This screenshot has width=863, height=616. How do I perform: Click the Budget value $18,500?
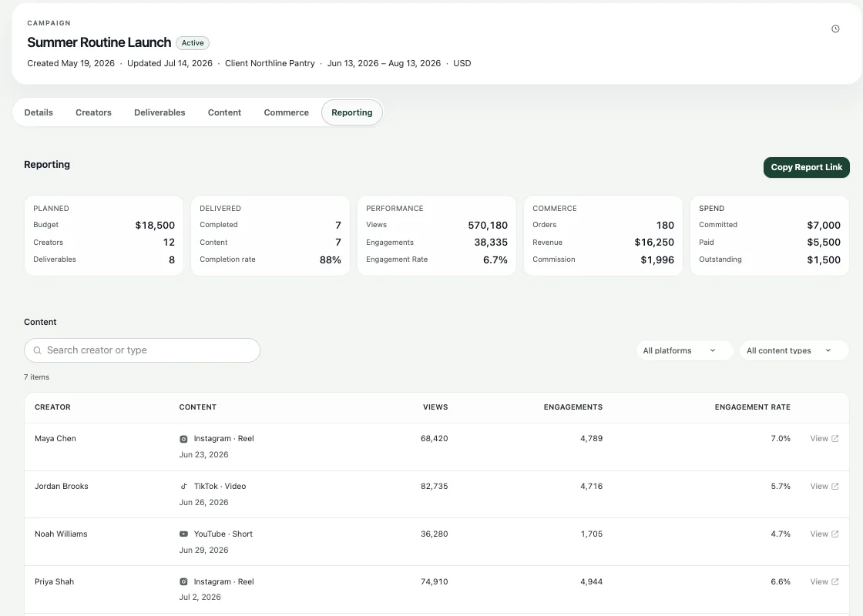click(155, 225)
